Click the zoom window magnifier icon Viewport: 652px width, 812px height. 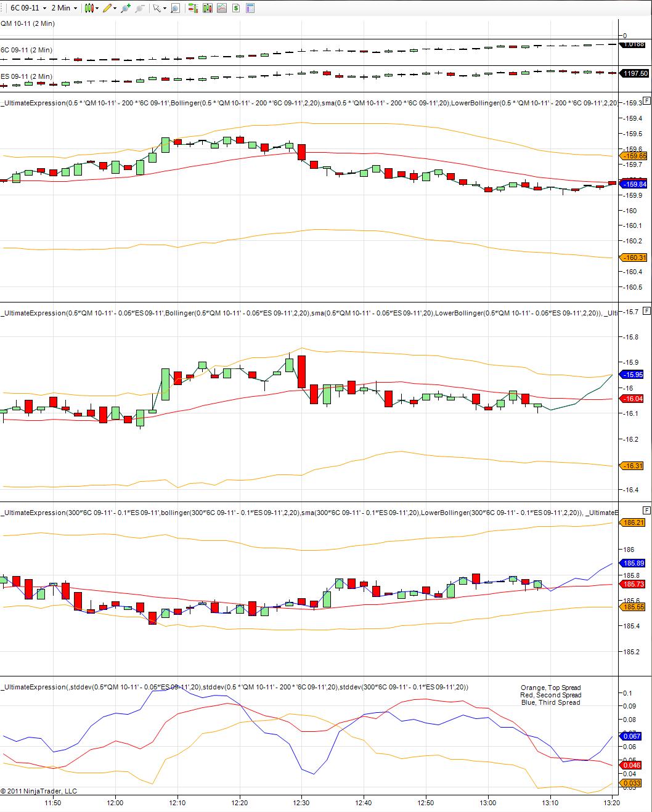[x=175, y=8]
